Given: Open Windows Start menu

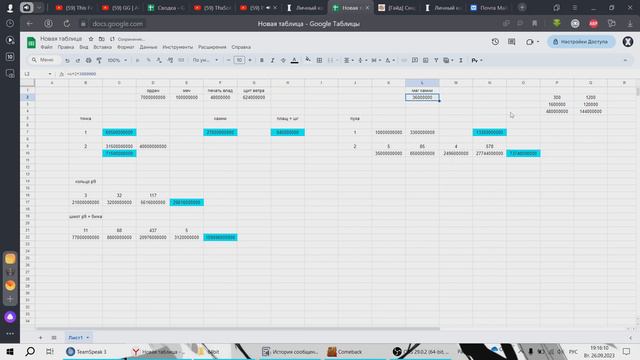Looking at the screenshot, I should coord(10,351).
